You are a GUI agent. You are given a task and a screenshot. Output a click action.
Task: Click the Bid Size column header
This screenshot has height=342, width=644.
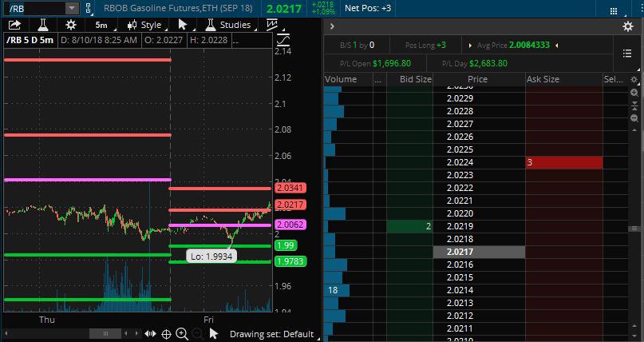(x=415, y=79)
